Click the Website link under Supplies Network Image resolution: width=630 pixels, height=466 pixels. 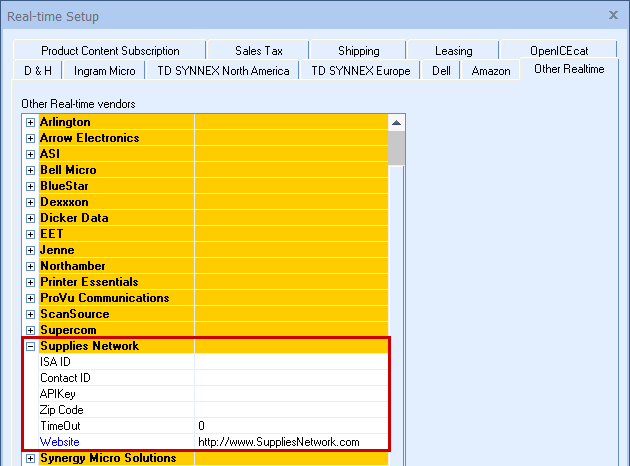[59, 442]
